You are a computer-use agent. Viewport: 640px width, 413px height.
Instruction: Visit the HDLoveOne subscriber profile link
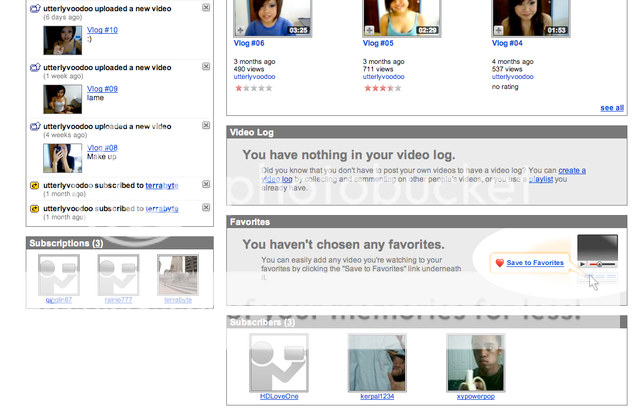[x=279, y=397]
